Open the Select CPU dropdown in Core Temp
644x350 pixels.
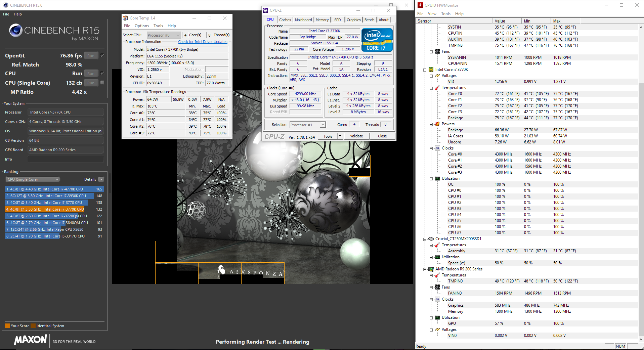[x=164, y=35]
